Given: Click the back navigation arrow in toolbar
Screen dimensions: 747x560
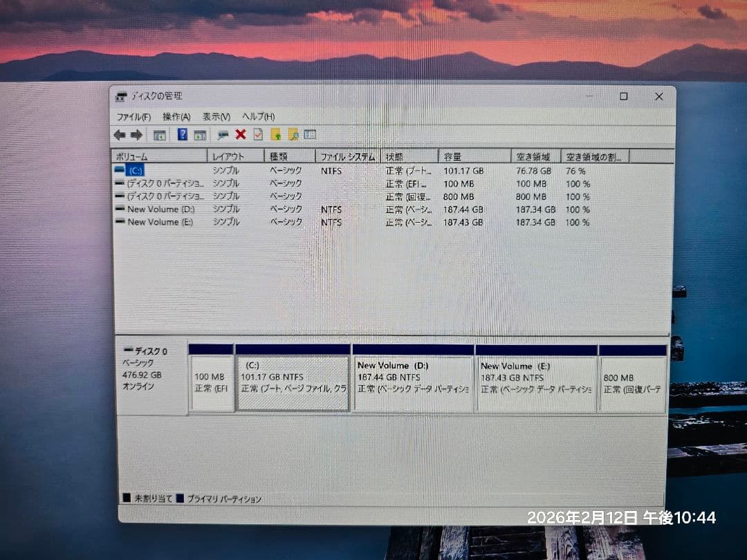Looking at the screenshot, I should click(120, 135).
